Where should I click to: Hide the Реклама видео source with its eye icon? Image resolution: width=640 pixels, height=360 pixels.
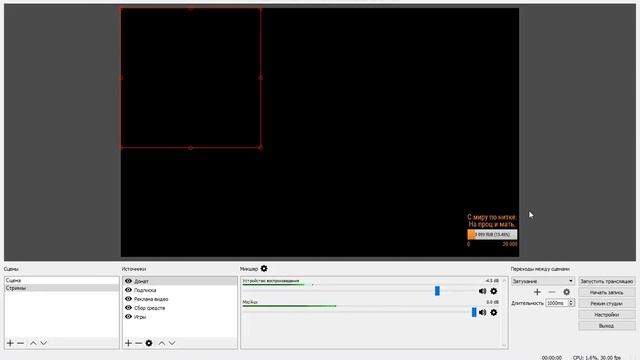128,299
